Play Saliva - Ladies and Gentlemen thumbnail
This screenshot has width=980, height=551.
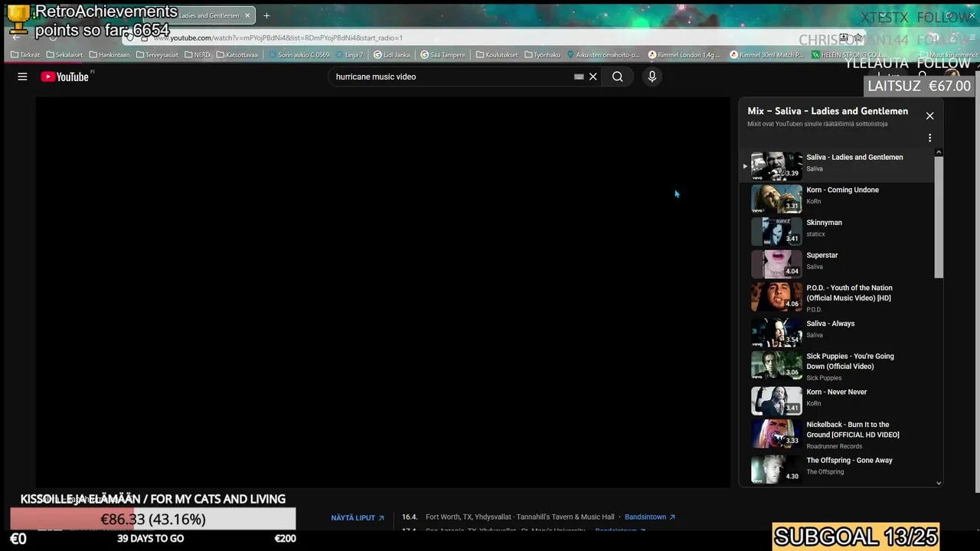[776, 165]
